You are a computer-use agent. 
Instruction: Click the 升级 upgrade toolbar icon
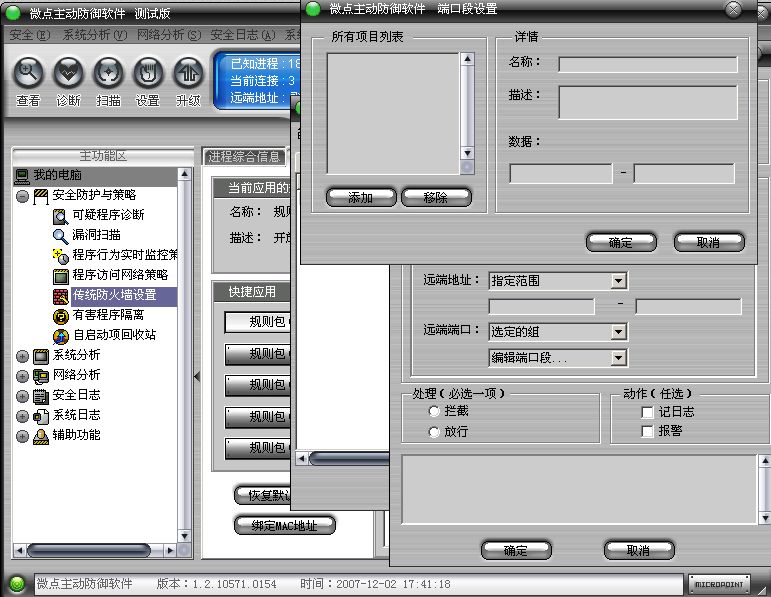click(x=188, y=73)
